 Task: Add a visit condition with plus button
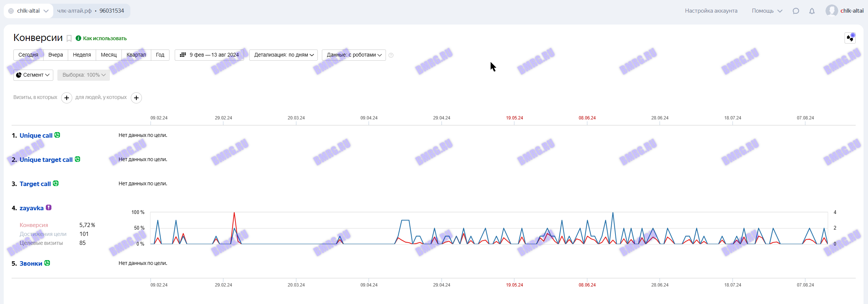coord(67,98)
